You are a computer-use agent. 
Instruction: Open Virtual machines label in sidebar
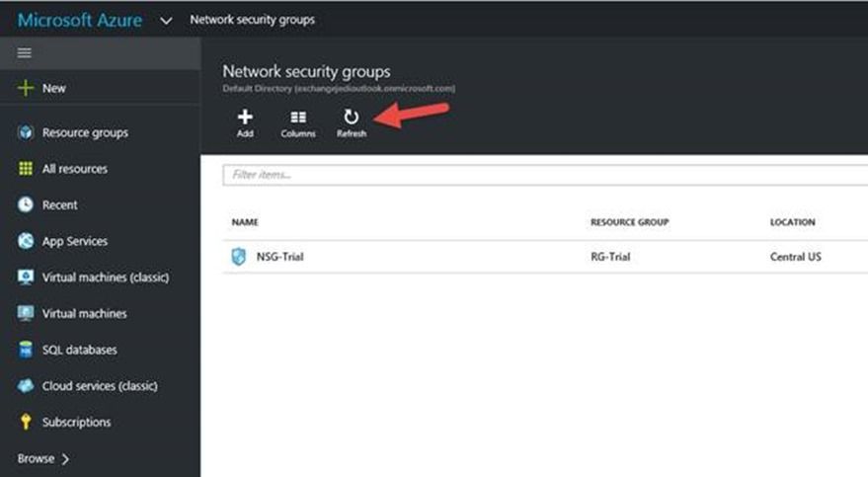[85, 313]
